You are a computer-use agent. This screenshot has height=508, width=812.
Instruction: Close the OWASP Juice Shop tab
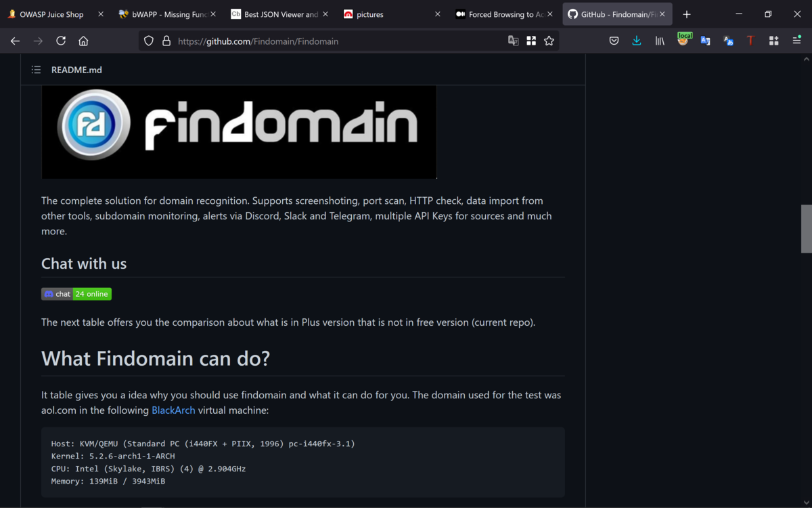pyautogui.click(x=101, y=14)
